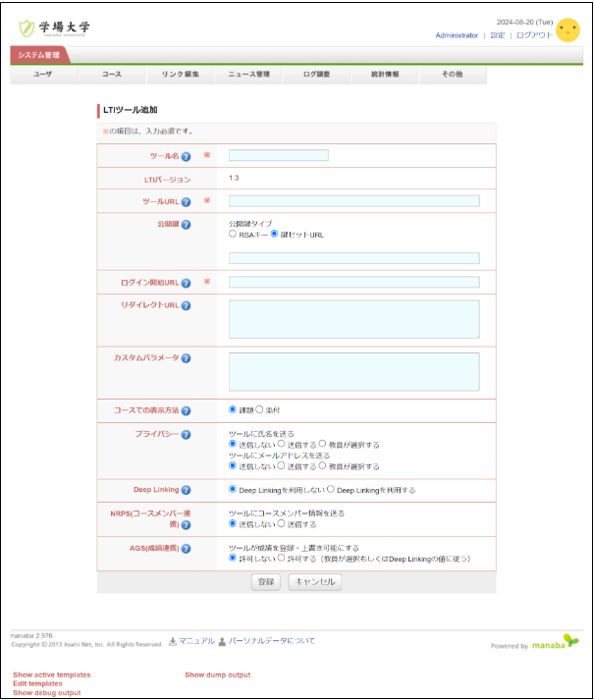
Task: Click the help icon next to 公開鍵
Action: (x=187, y=225)
